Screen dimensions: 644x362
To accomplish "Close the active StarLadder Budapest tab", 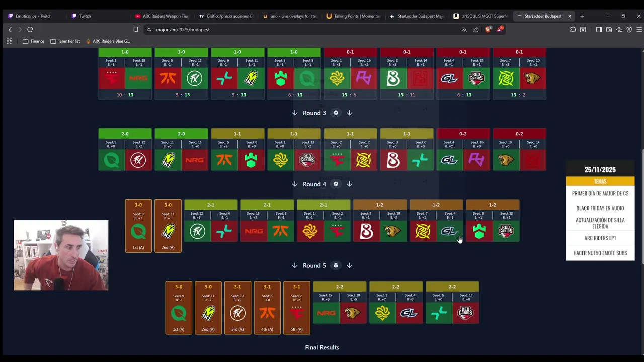I will (x=570, y=16).
